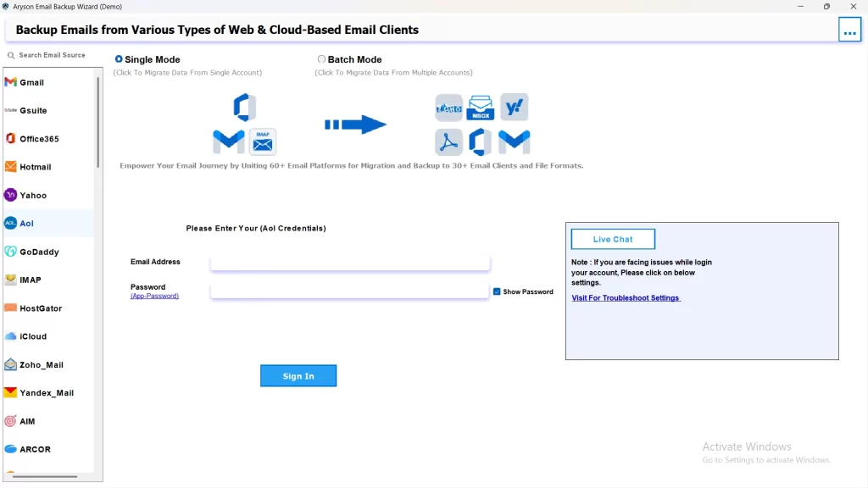Open the iCloud backup option
868x488 pixels.
[31, 335]
